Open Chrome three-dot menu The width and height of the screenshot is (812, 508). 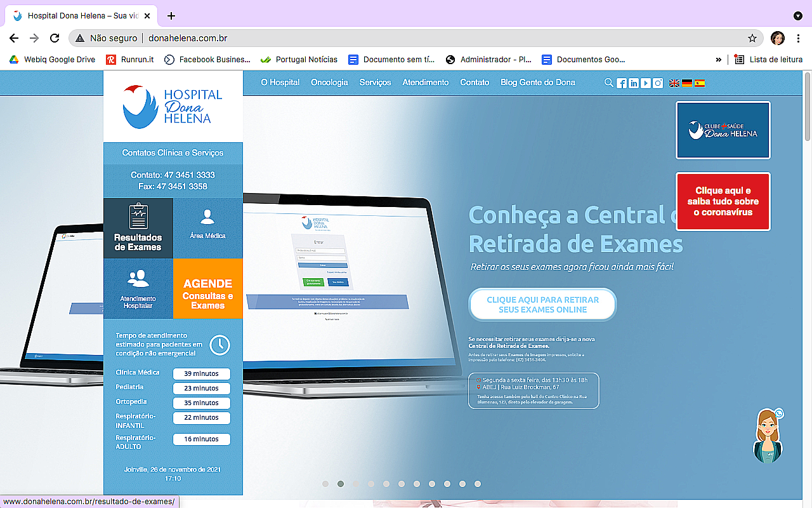pyautogui.click(x=798, y=38)
